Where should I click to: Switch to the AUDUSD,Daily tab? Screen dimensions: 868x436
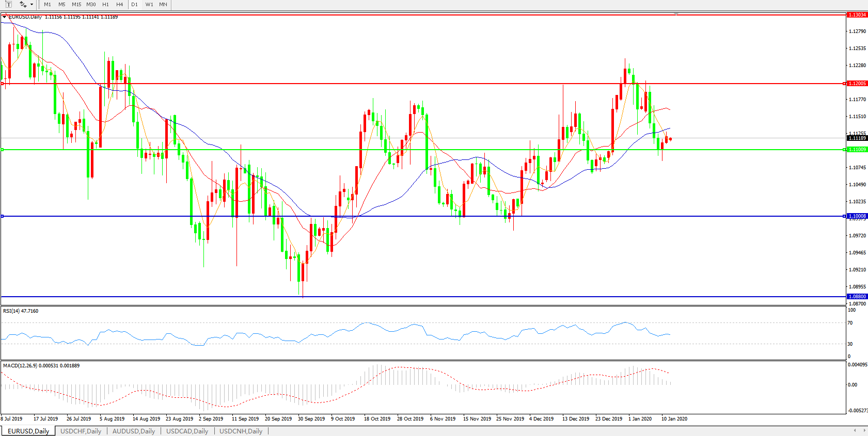[134, 431]
